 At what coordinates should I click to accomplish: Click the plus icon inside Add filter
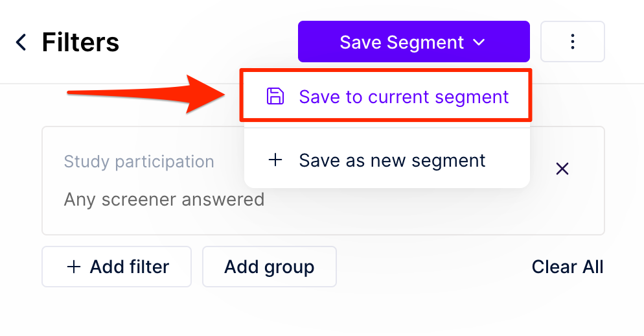73,267
